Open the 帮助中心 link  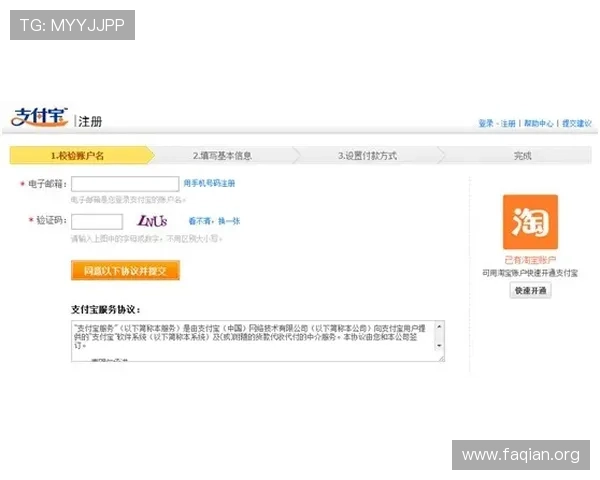[538, 123]
